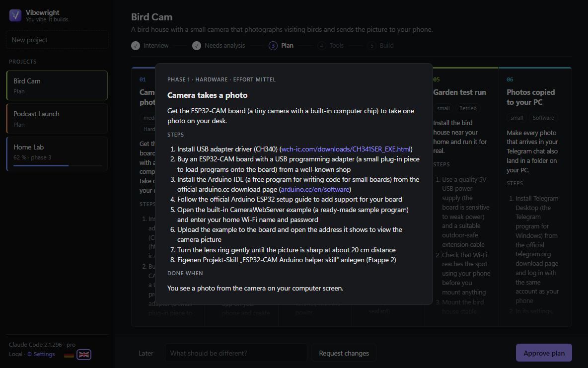588x368 pixels.
Task: Click card number 01 label
Action: (143, 79)
